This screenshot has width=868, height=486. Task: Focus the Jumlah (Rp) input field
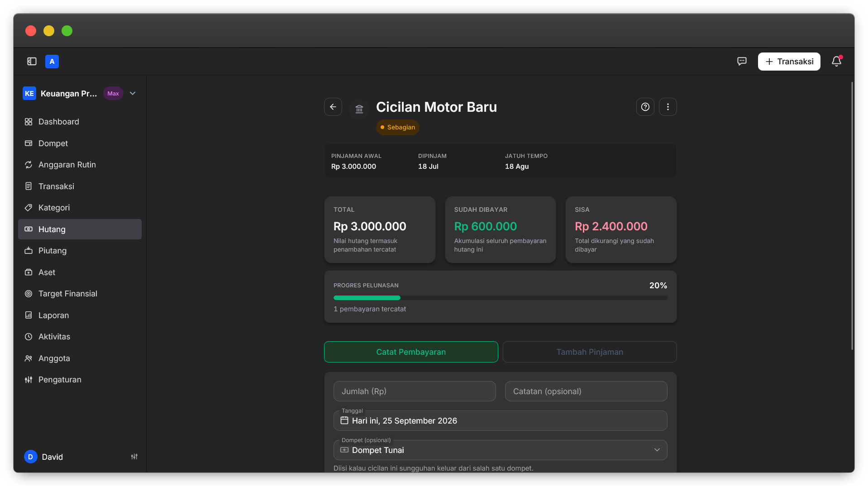tap(415, 391)
